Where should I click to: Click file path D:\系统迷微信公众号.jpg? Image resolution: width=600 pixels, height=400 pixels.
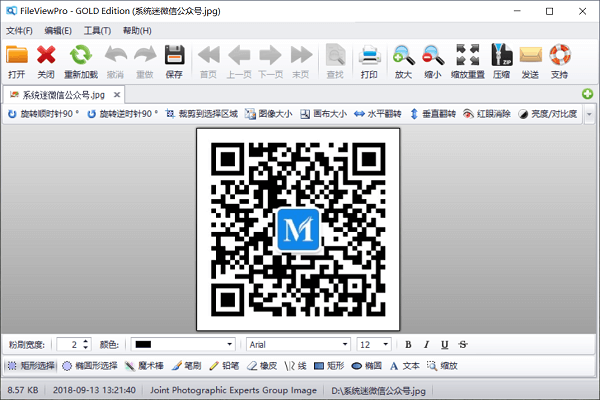click(x=378, y=390)
